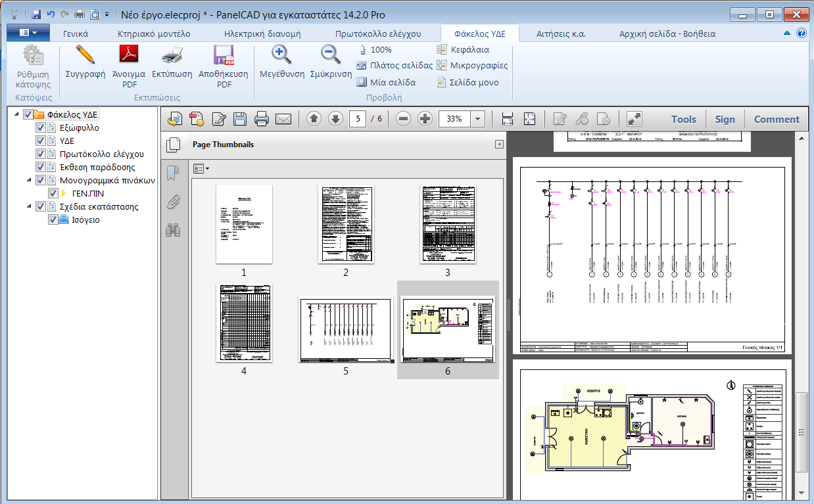Open the Comment pane
Screen dimensions: 814x504
tap(777, 119)
